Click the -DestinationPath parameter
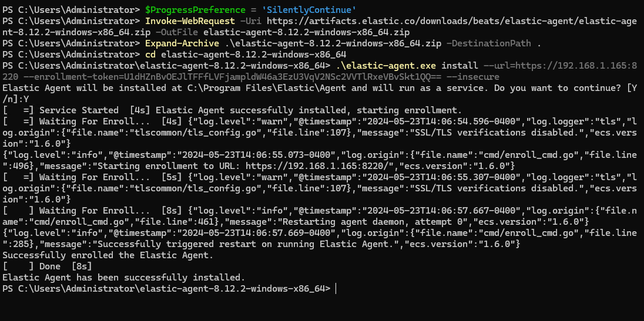The image size is (644, 321). 489,43
